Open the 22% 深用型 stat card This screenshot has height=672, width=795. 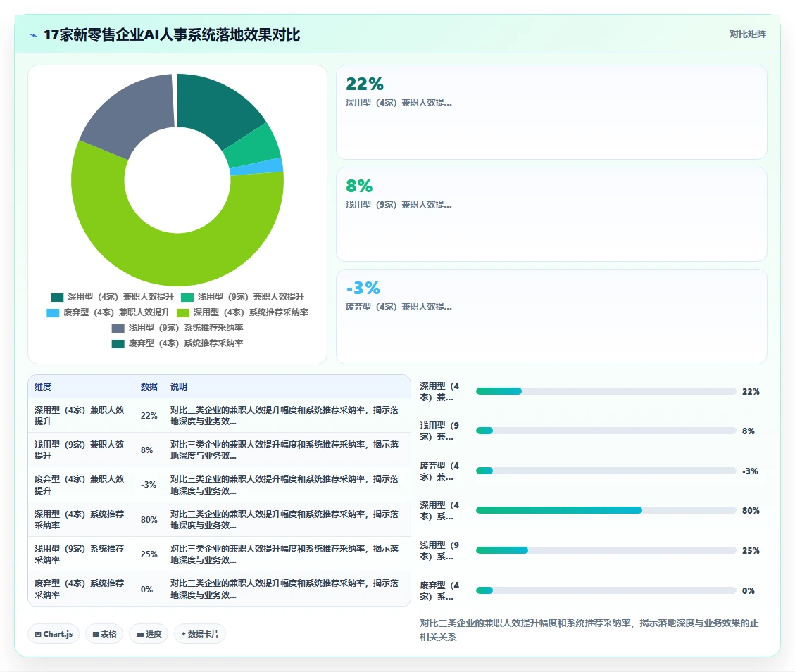551,112
